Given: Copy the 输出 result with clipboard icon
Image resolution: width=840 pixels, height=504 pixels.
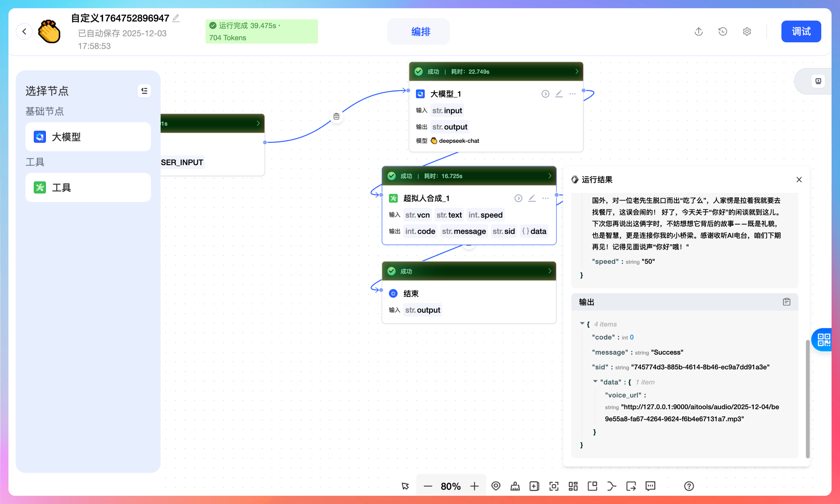Looking at the screenshot, I should coord(786,302).
